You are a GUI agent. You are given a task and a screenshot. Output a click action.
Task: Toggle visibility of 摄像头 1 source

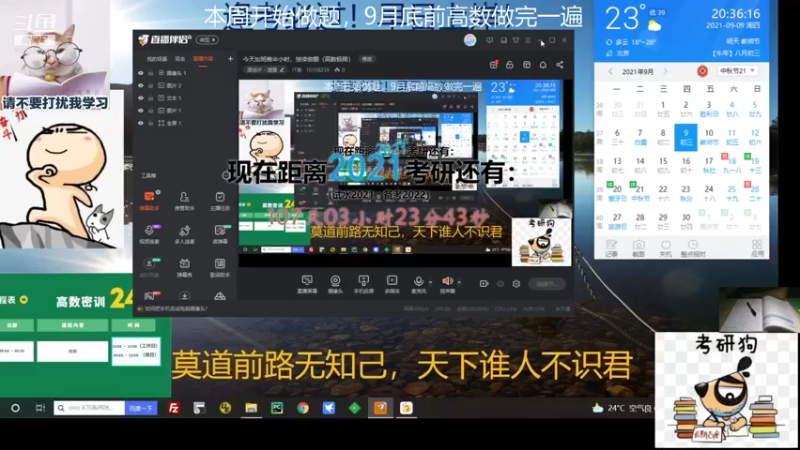tap(141, 73)
